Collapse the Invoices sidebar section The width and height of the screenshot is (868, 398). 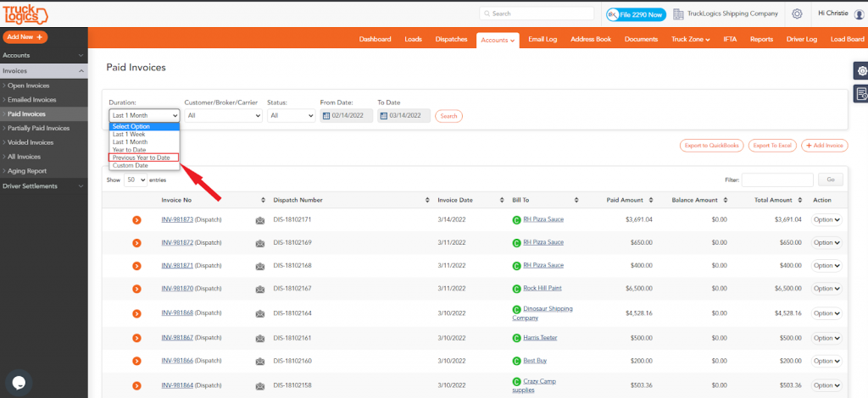pos(44,71)
